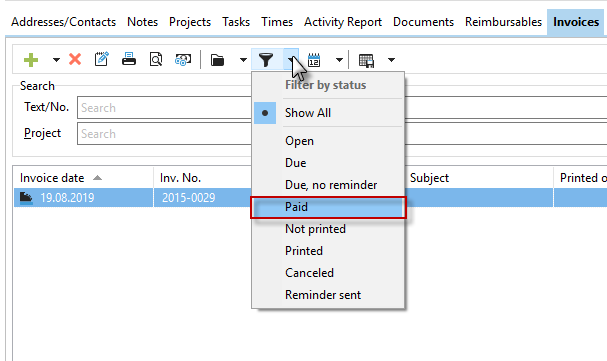This screenshot has width=607, height=361.
Task: Click the funnel filter icon
Action: [266, 60]
